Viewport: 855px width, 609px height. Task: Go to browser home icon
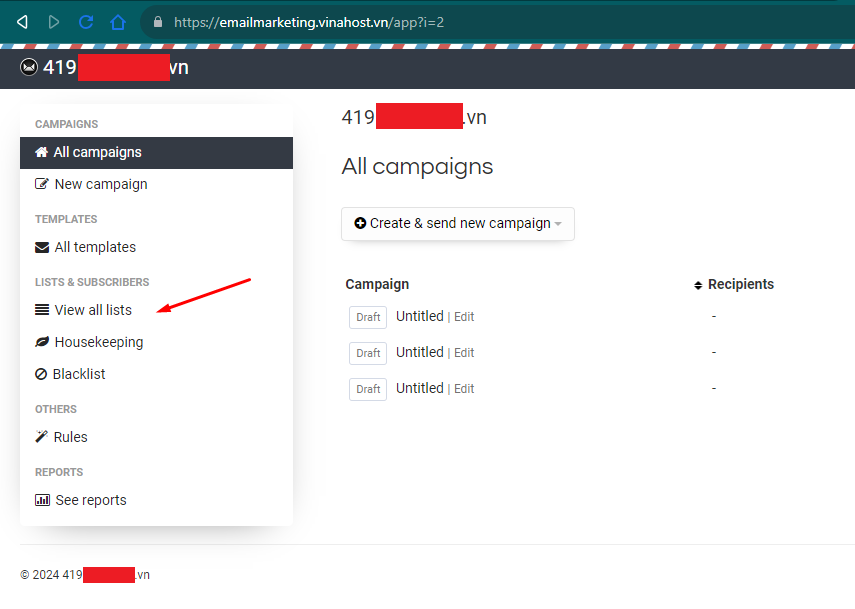tap(118, 21)
